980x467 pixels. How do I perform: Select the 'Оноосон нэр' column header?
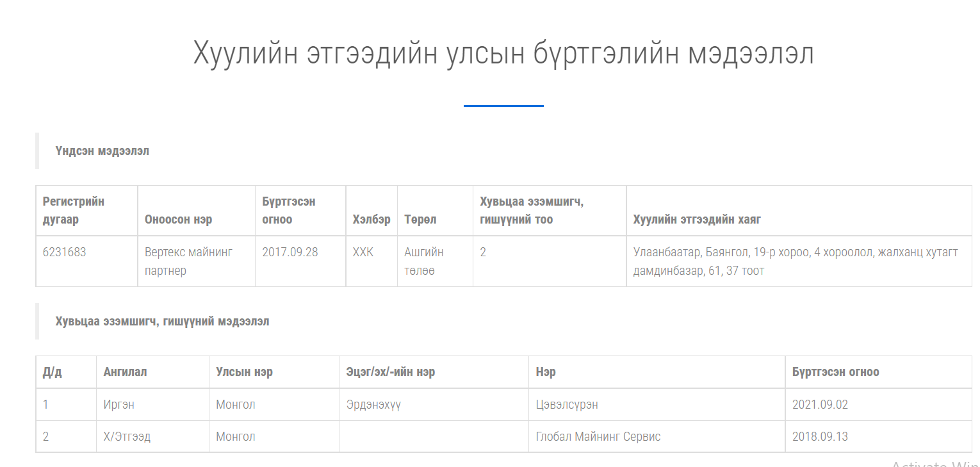178,220
